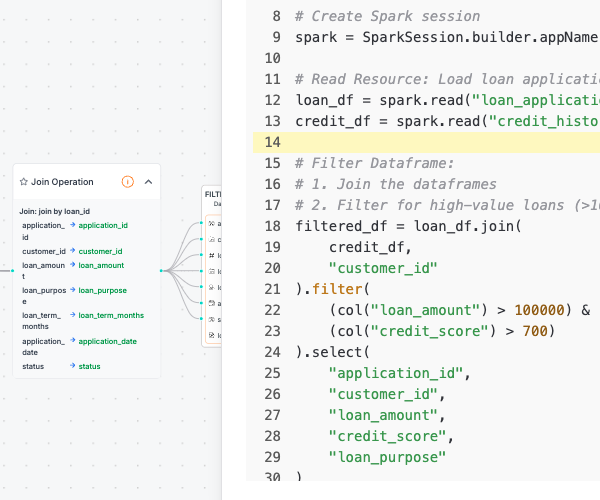Click the "customer_id" string on line 20
Image resolution: width=600 pixels, height=500 pixels.
[x=383, y=268]
